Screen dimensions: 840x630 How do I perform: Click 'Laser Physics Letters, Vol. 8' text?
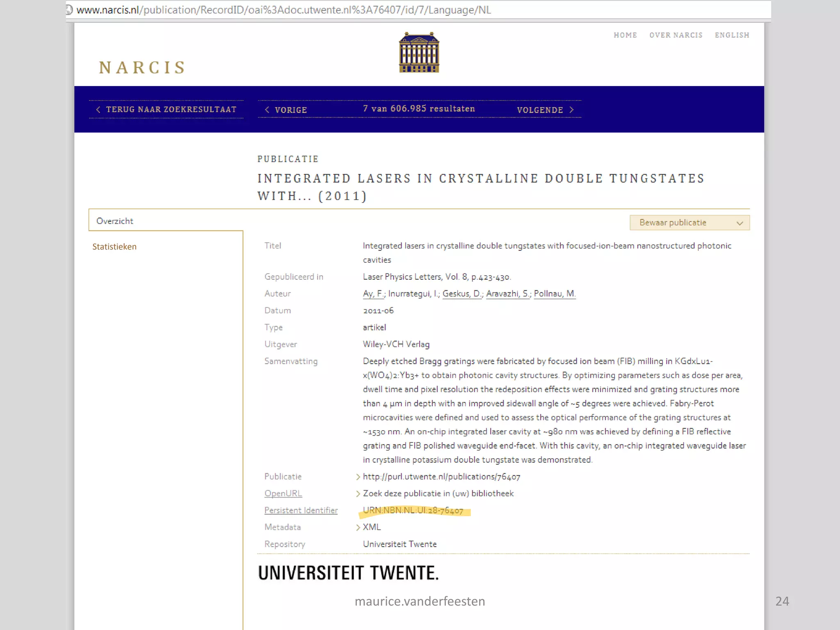[x=415, y=277]
